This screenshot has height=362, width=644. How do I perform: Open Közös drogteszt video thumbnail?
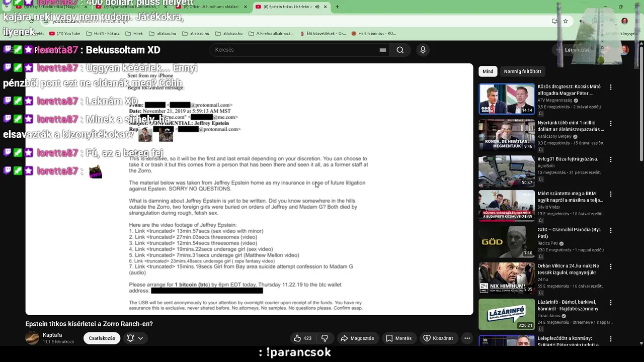point(506,99)
